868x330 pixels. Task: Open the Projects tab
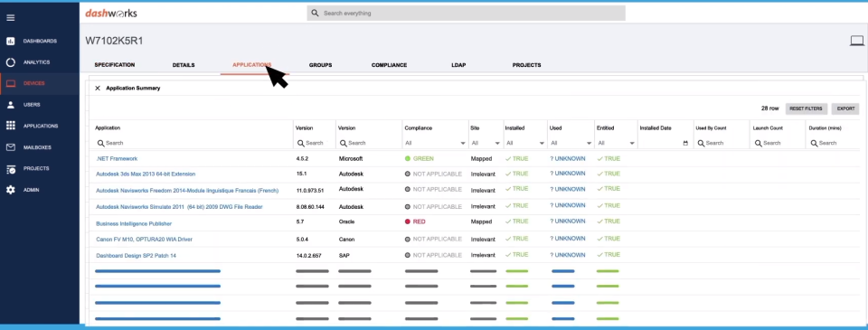(x=526, y=65)
